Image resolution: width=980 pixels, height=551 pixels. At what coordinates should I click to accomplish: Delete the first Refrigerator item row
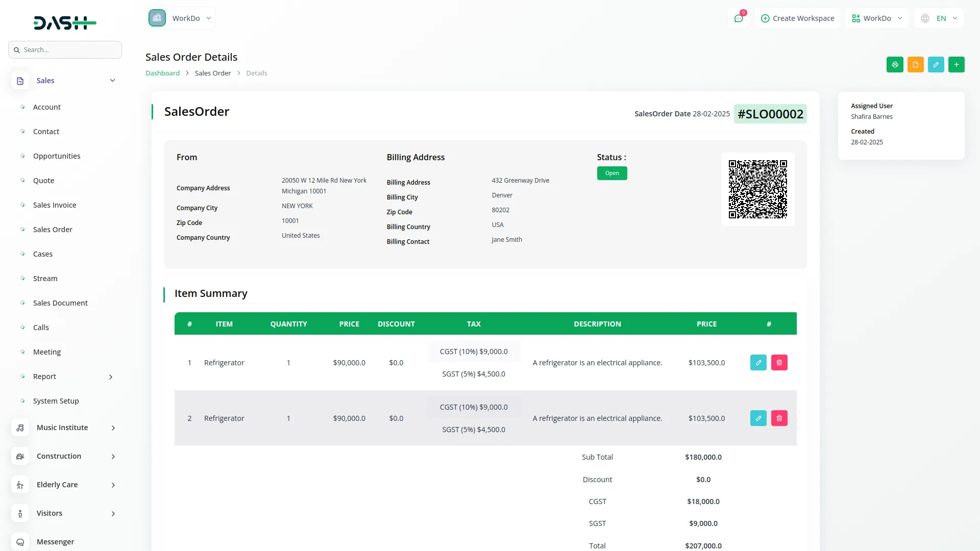click(x=779, y=363)
